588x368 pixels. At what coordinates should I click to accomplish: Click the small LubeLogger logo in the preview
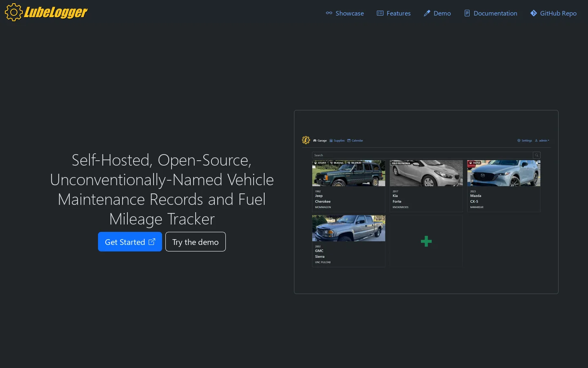pos(306,140)
